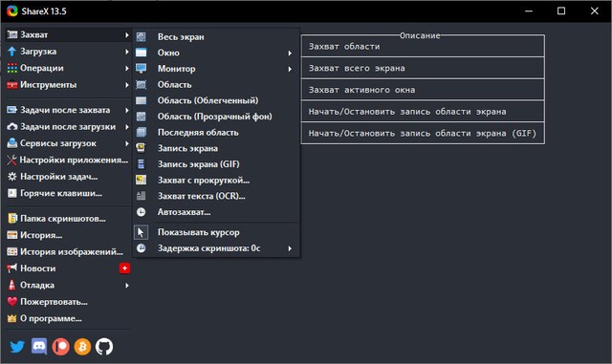Open История... window
Viewport: 612px width, 364px height.
tap(68, 235)
